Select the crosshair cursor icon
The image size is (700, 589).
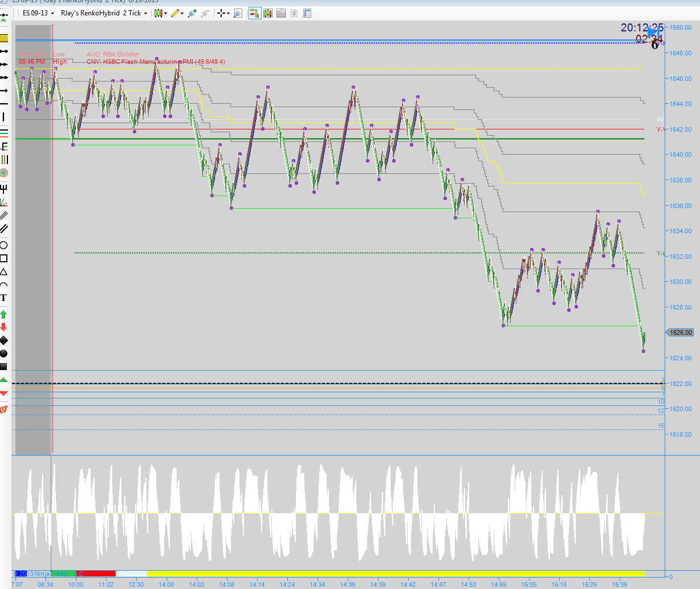(x=222, y=13)
